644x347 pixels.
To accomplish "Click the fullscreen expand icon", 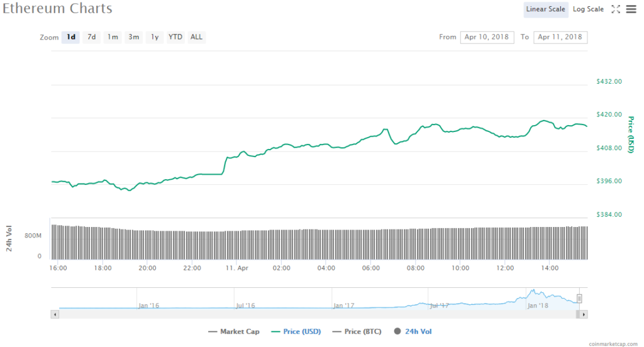I will (616, 9).
